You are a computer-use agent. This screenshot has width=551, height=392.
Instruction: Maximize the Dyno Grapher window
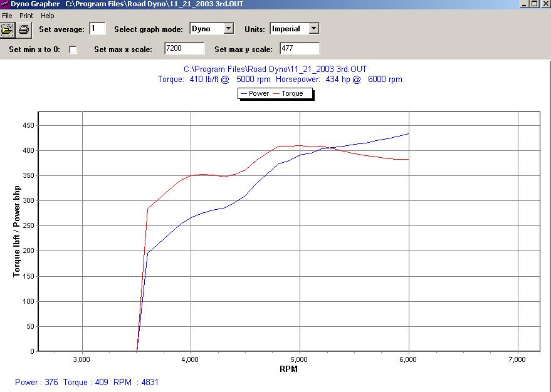(533, 4)
